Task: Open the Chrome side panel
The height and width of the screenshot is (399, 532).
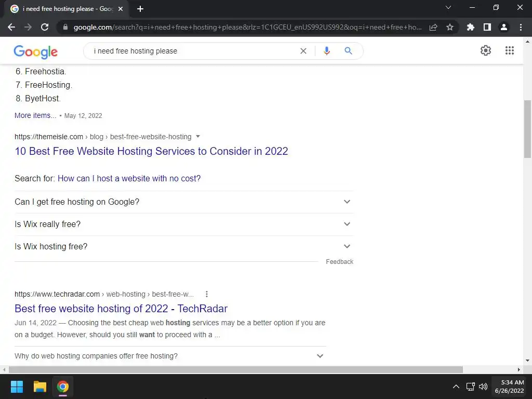Action: [x=487, y=27]
